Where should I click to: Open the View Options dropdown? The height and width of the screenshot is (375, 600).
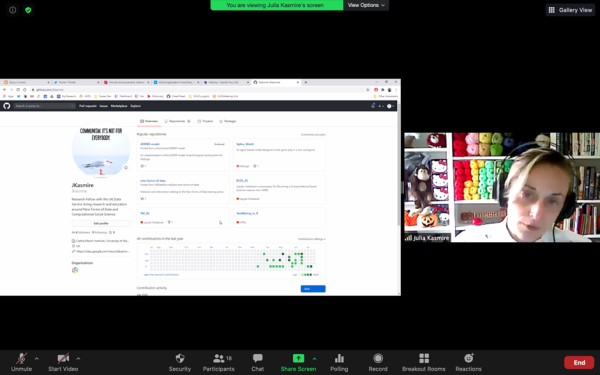(x=366, y=5)
